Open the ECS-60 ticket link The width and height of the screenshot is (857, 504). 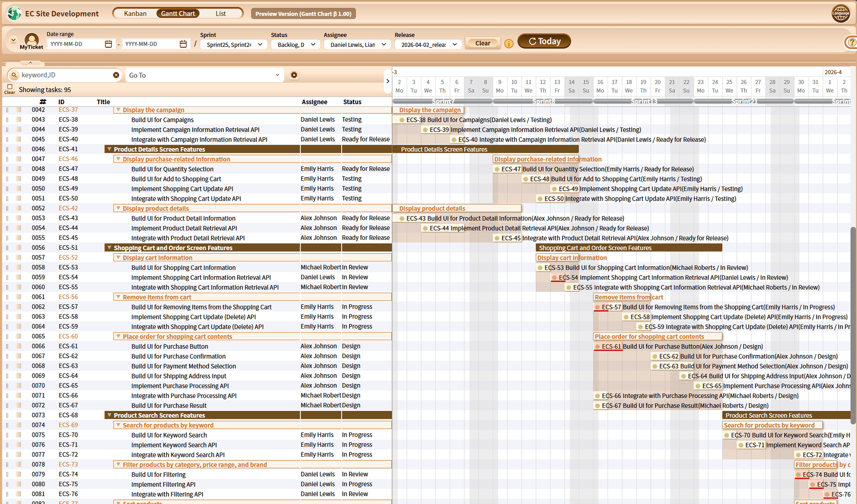coord(68,336)
